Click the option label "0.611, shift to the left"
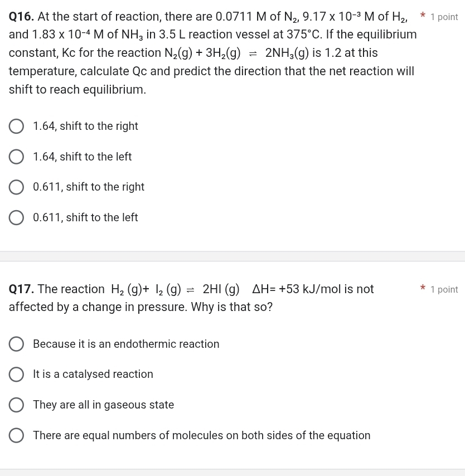Viewport: 465px width, 476px height. point(85,218)
